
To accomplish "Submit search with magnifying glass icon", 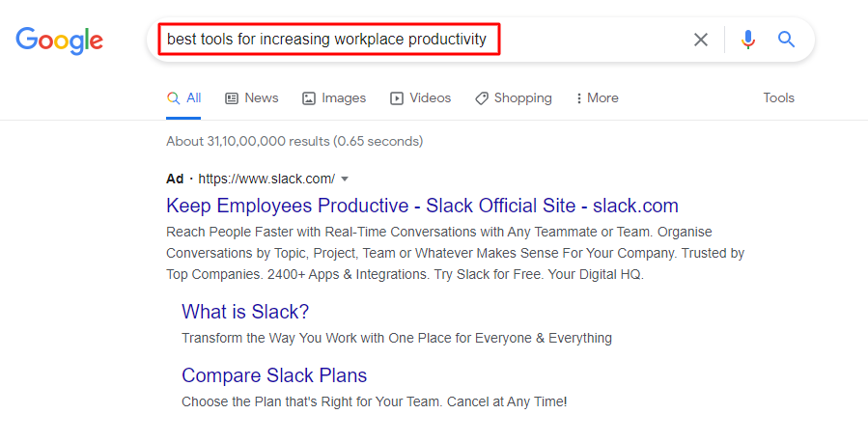I will click(786, 40).
